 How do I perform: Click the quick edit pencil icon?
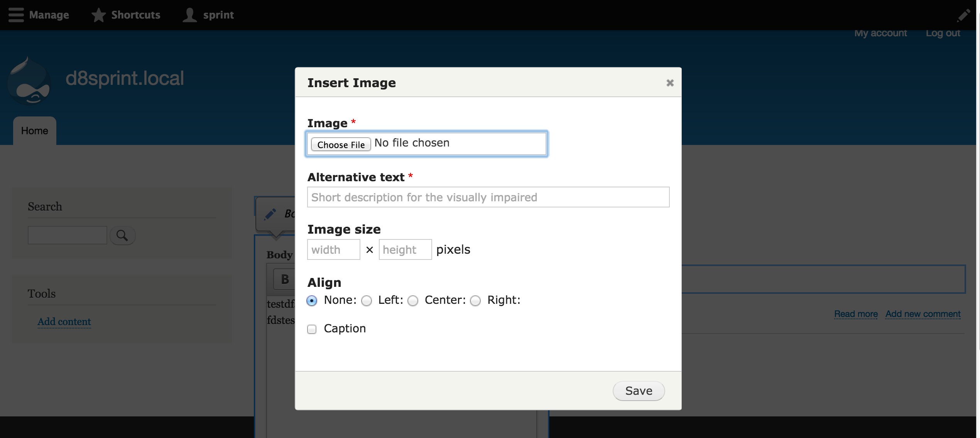point(270,214)
